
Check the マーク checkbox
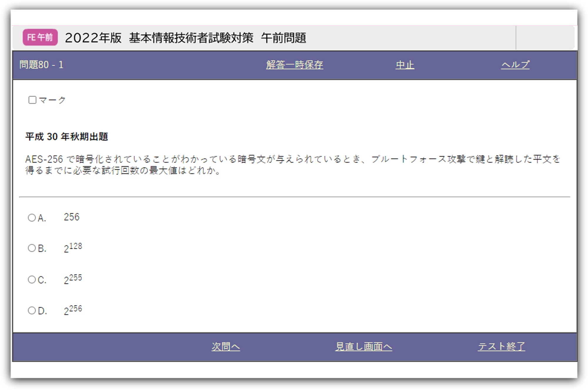(32, 100)
